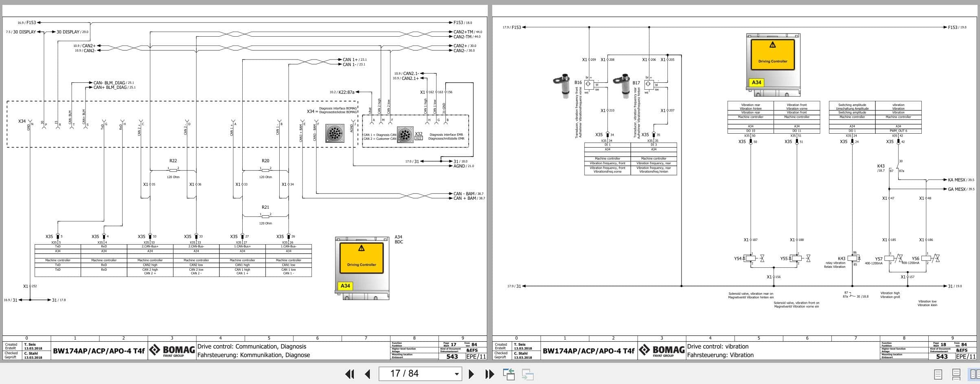Click the title 'Drive control: Communication, Diagnosis'
The height and width of the screenshot is (384, 980).
point(252,346)
